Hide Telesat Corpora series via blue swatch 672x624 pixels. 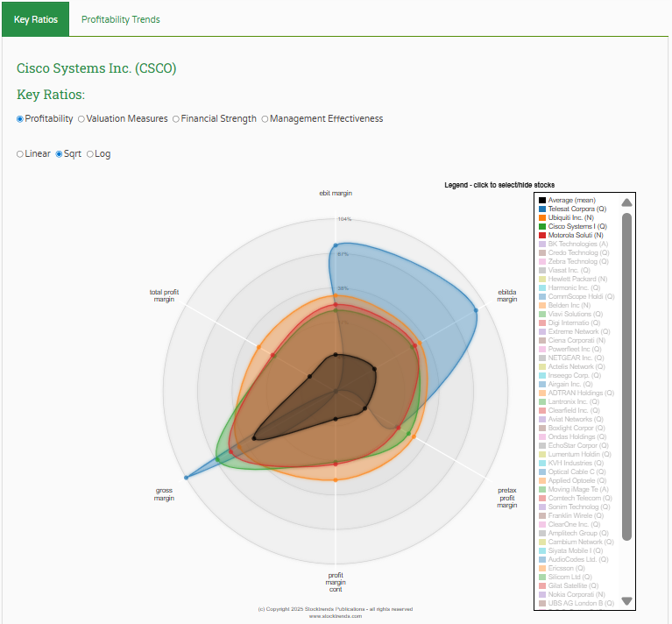(x=542, y=209)
